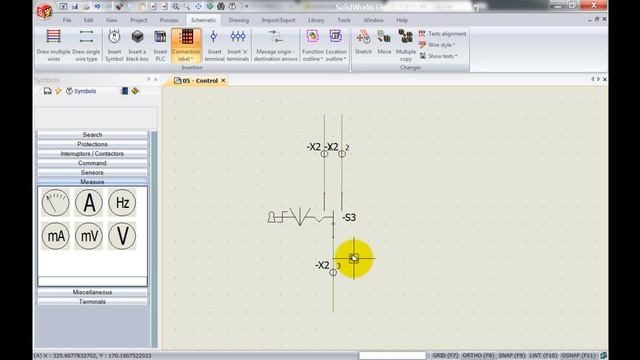Toggle SNAP (F9) mode
The width and height of the screenshot is (640, 360).
(512, 356)
